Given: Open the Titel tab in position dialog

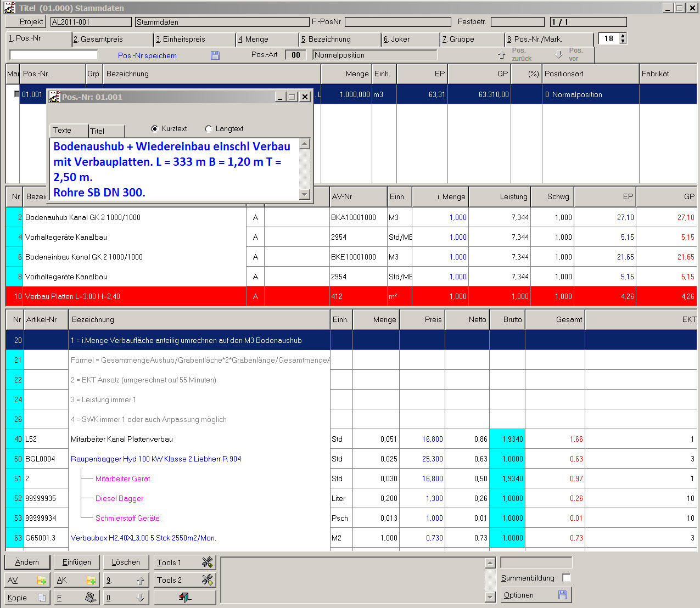Looking at the screenshot, I should point(107,131).
